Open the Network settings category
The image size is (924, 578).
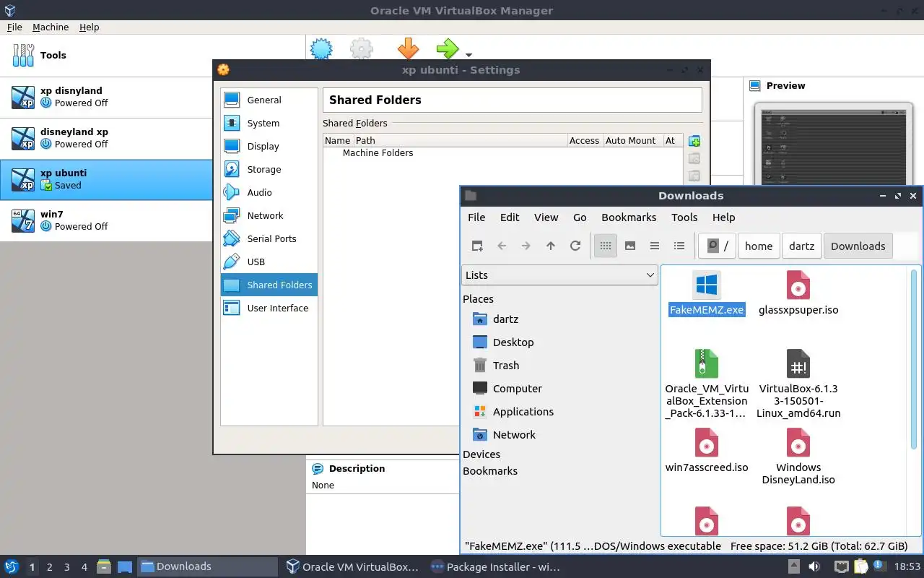[x=269, y=215]
